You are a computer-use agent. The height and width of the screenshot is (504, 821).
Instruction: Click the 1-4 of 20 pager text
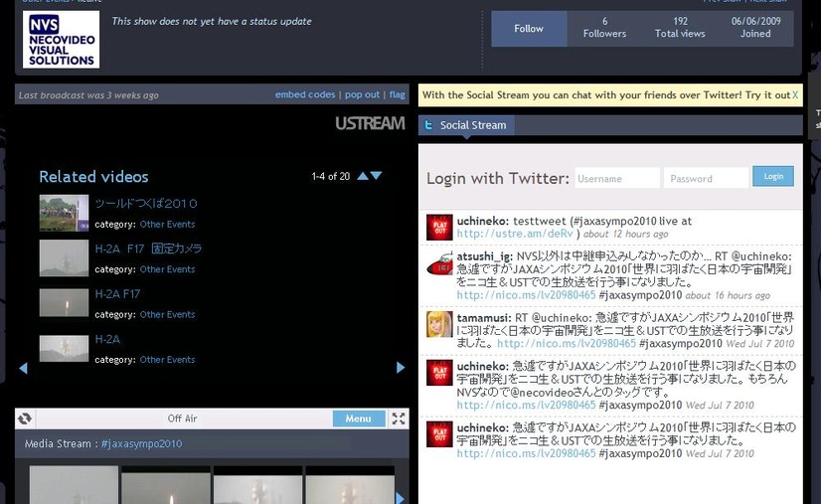[330, 177]
